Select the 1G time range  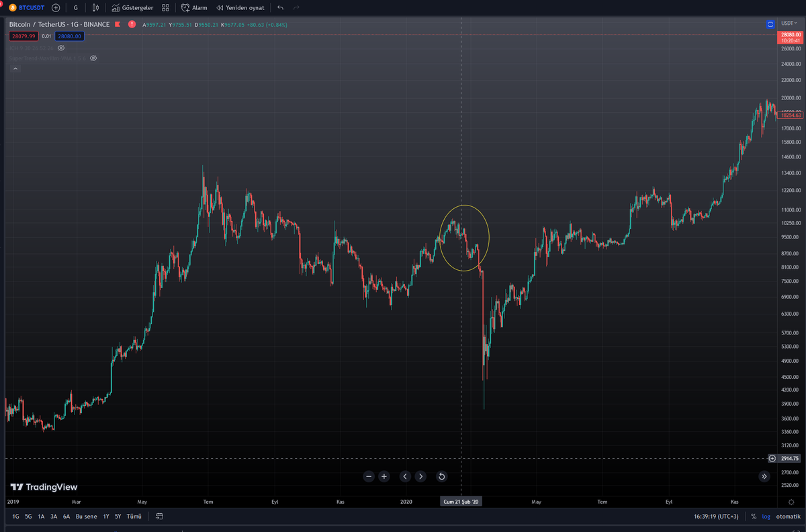coord(16,517)
